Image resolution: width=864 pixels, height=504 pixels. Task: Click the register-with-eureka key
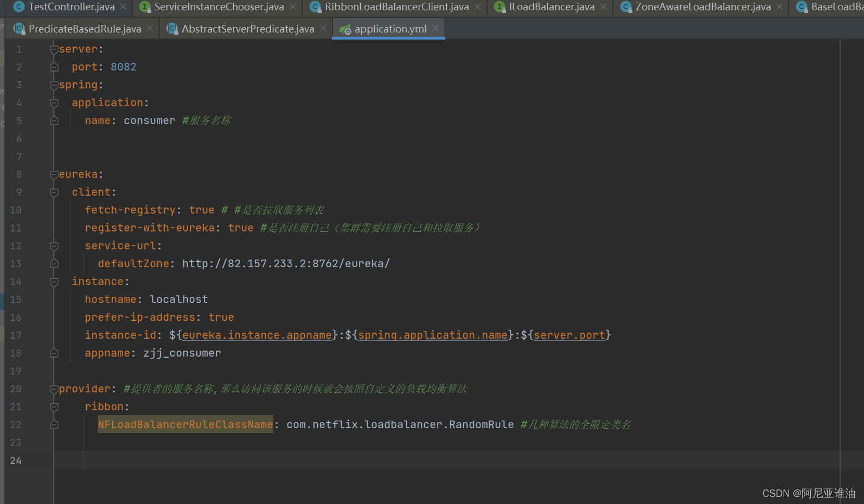[x=150, y=228]
